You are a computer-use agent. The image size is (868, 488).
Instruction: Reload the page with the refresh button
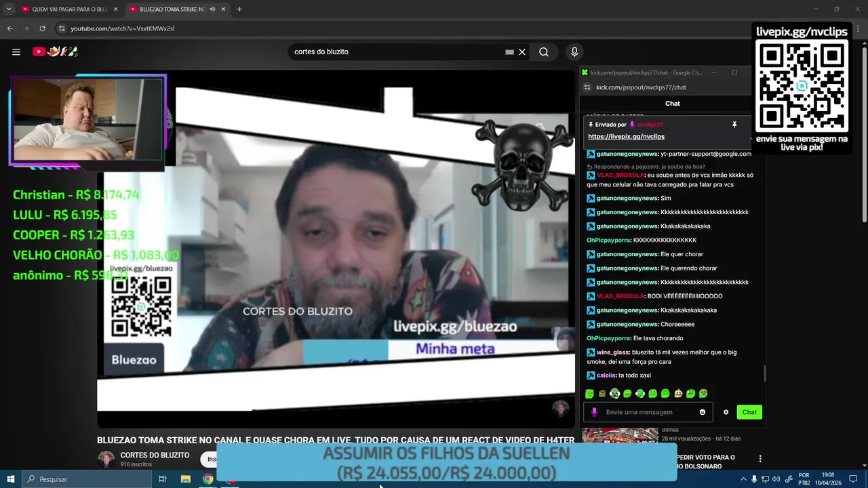[42, 28]
